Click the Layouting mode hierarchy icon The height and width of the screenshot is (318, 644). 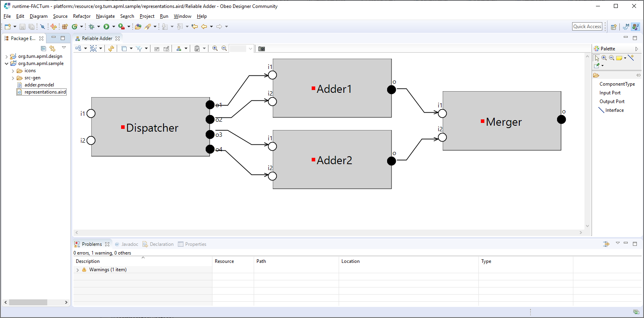pyautogui.click(x=179, y=48)
